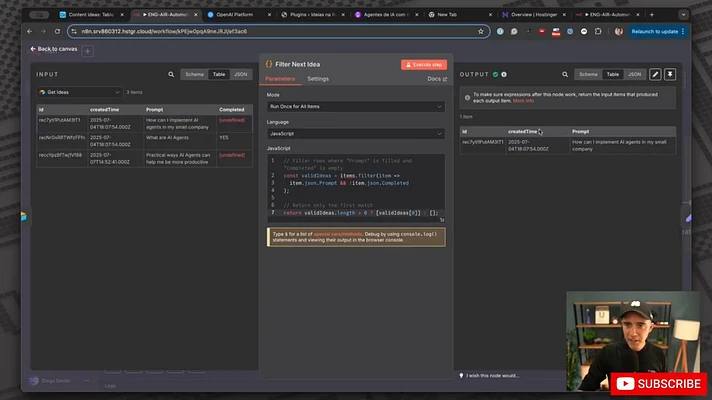
Task: Search the input panel data
Action: point(171,74)
